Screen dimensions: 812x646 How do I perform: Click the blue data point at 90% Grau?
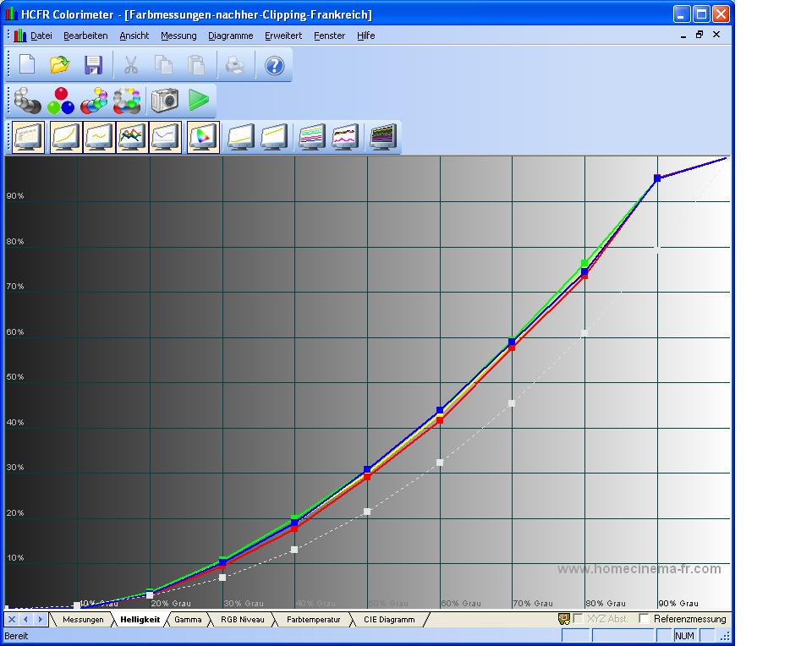point(657,178)
